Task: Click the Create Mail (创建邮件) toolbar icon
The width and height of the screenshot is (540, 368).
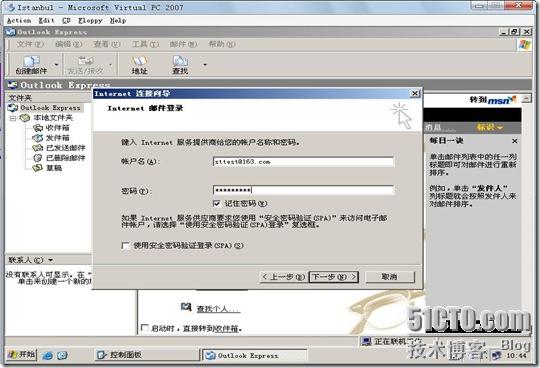Action: [x=31, y=65]
